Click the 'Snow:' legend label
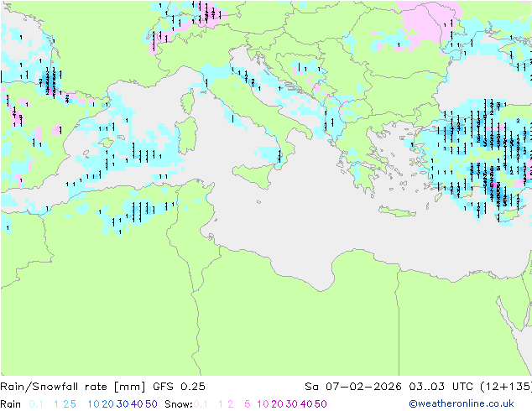The width and height of the screenshot is (532, 411). (179, 404)
